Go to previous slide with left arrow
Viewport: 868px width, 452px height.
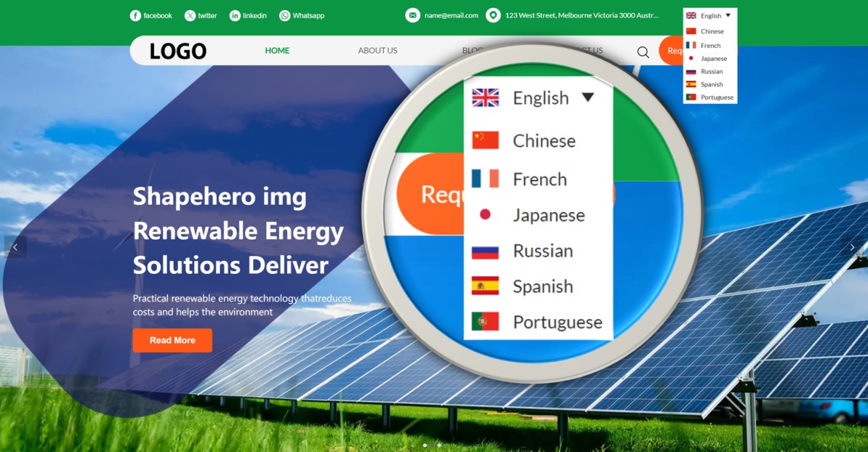pyautogui.click(x=15, y=247)
